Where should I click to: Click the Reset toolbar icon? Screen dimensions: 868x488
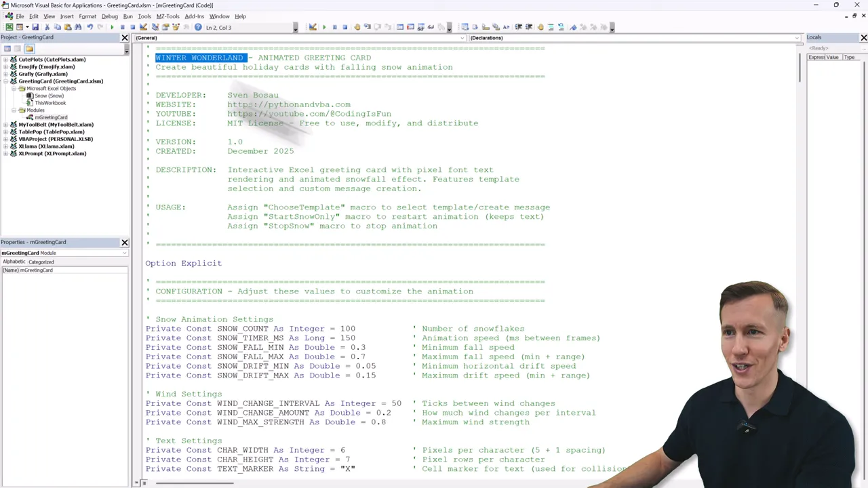pyautogui.click(x=133, y=27)
